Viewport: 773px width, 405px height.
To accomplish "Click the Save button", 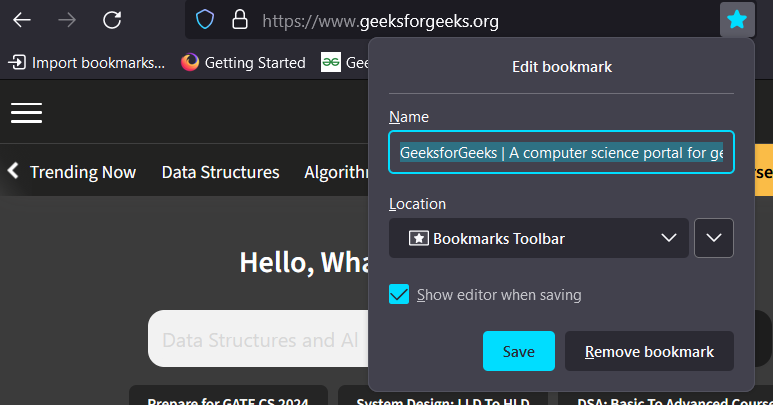I will (518, 351).
